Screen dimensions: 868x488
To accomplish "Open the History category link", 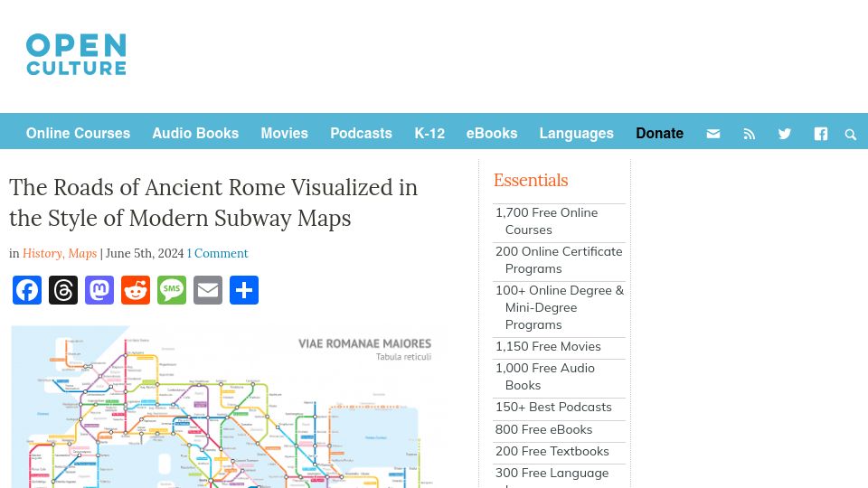I will click(x=43, y=253).
